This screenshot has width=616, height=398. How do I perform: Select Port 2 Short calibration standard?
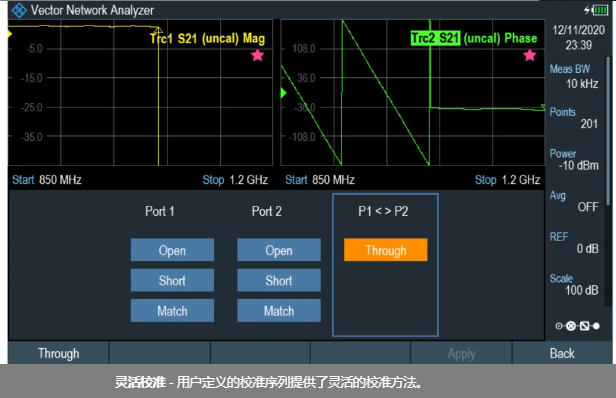coord(279,280)
